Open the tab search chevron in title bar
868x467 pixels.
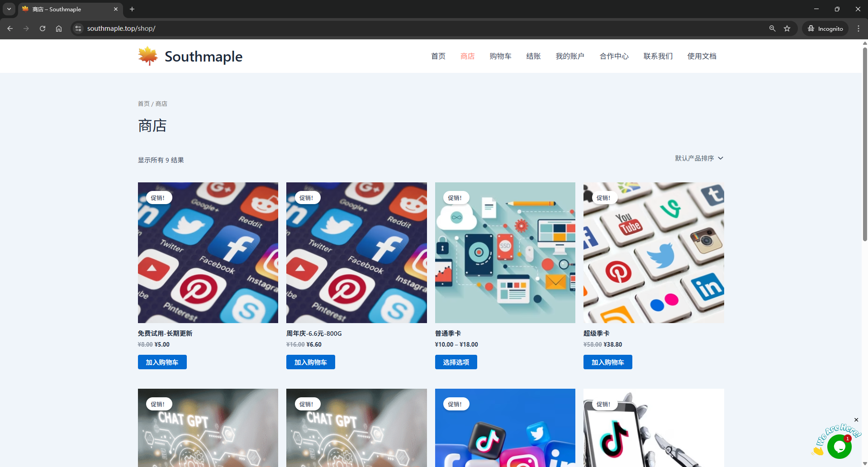[9, 9]
